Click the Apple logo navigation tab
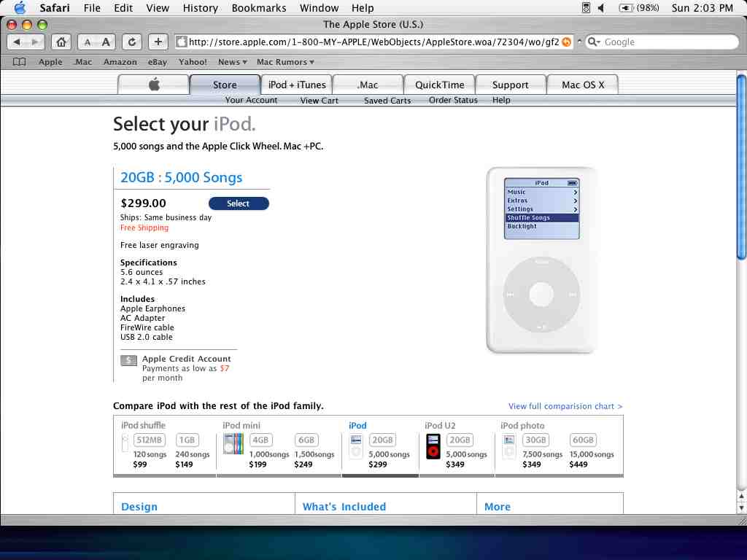The width and height of the screenshot is (747, 560). pos(153,85)
